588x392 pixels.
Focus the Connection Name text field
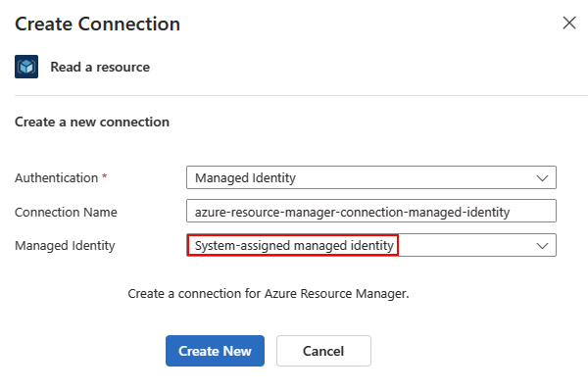pos(370,212)
